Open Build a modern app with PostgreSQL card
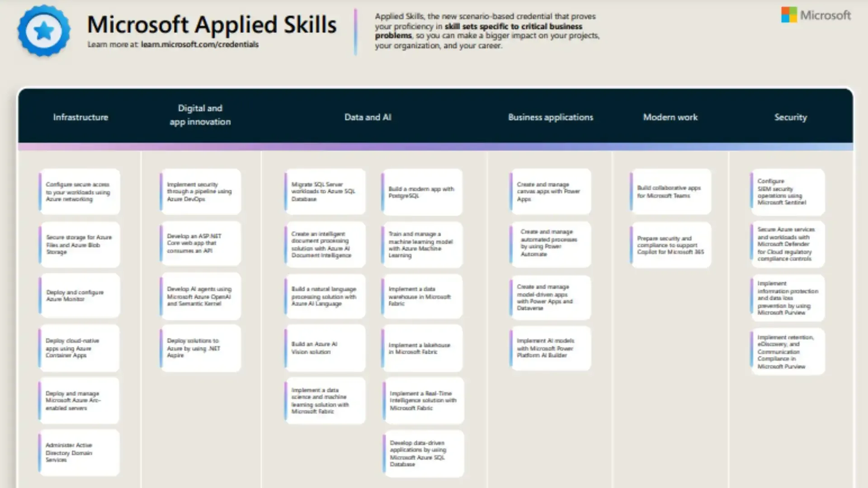Screen dimensions: 868x488 coord(422,192)
